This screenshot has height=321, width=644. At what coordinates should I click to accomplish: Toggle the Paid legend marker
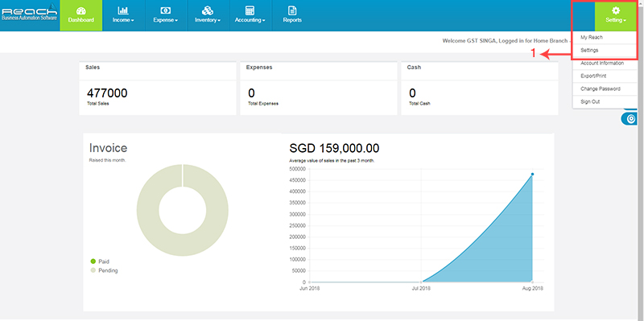[x=93, y=261]
